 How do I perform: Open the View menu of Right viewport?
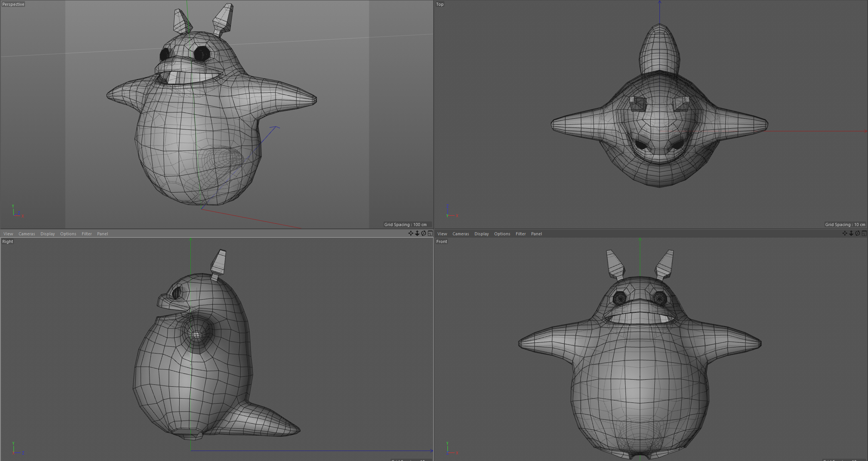coord(8,234)
